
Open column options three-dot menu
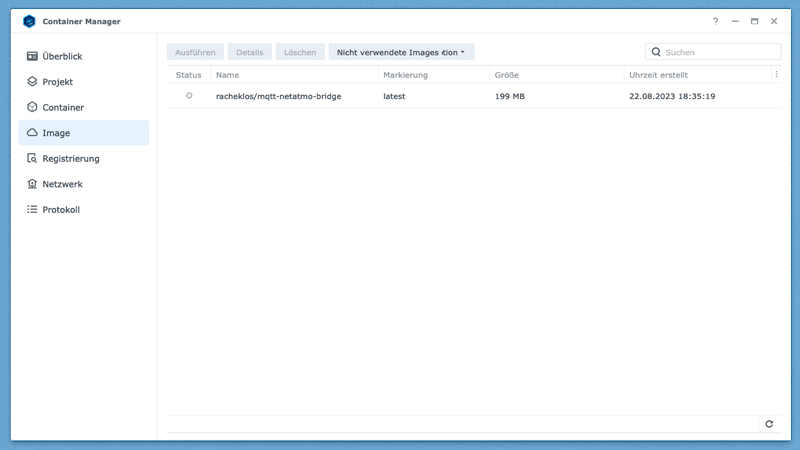point(776,74)
